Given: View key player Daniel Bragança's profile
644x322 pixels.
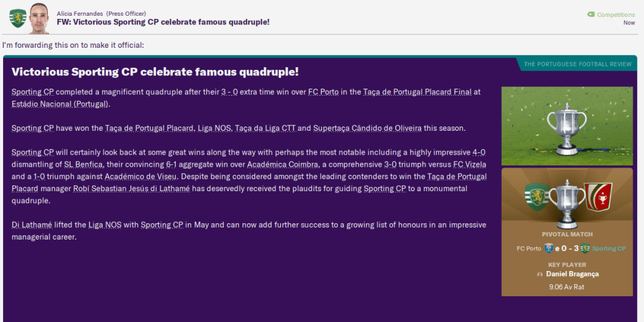Looking at the screenshot, I should pos(572,275).
